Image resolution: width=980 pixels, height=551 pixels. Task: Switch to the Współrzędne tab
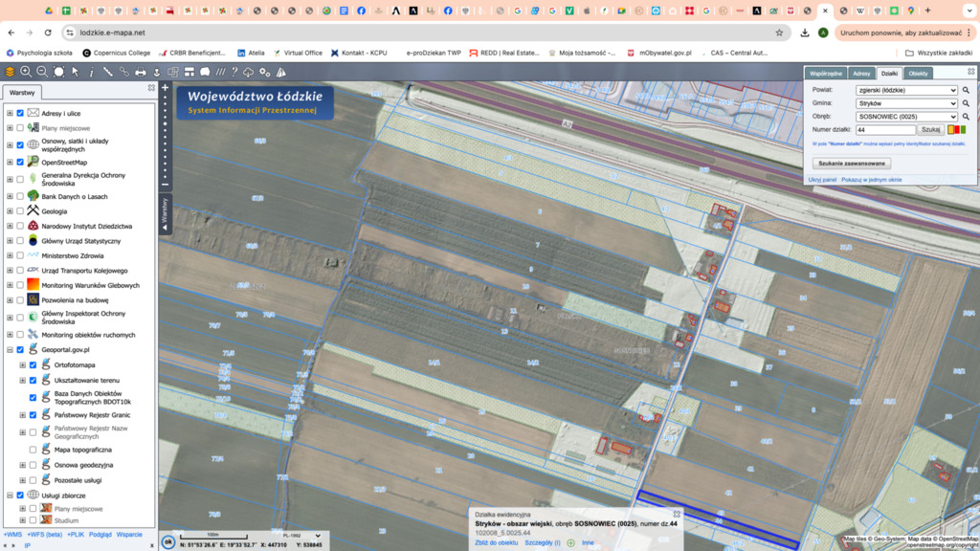pos(825,74)
